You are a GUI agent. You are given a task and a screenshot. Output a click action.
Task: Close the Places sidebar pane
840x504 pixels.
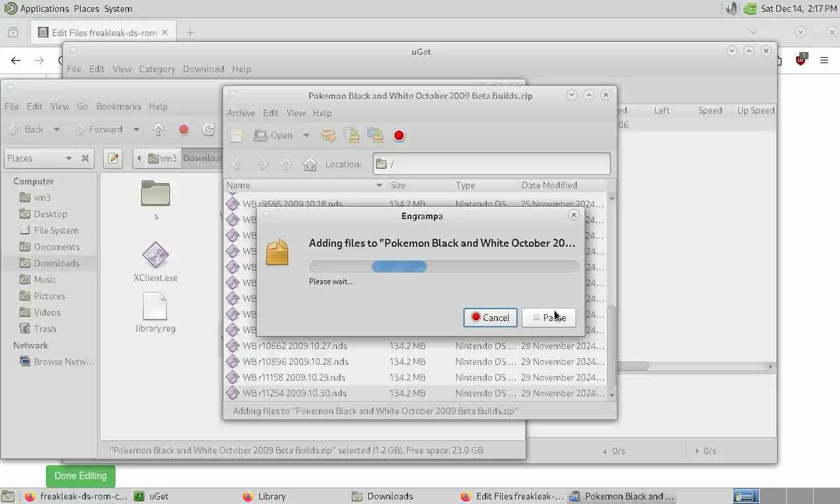click(x=85, y=158)
